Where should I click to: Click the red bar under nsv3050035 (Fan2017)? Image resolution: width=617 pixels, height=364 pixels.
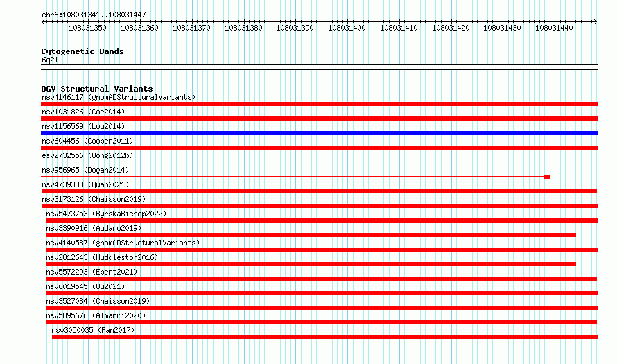pyautogui.click(x=324, y=337)
